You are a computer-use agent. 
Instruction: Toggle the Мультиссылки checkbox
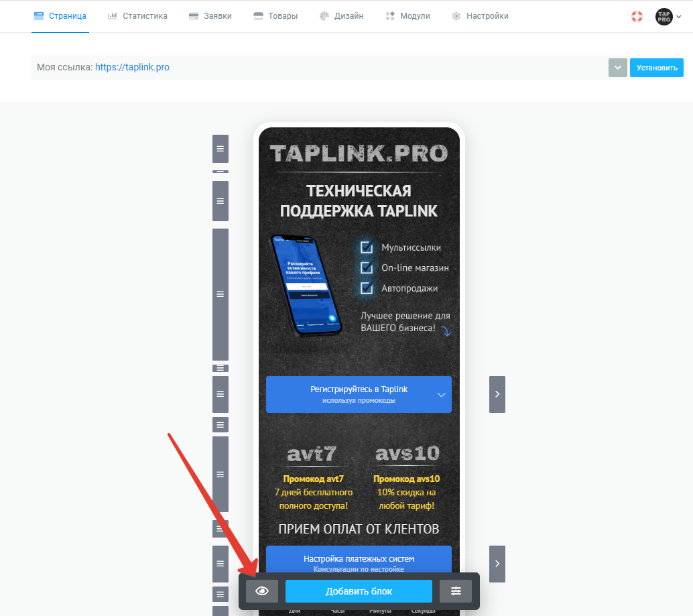(367, 247)
